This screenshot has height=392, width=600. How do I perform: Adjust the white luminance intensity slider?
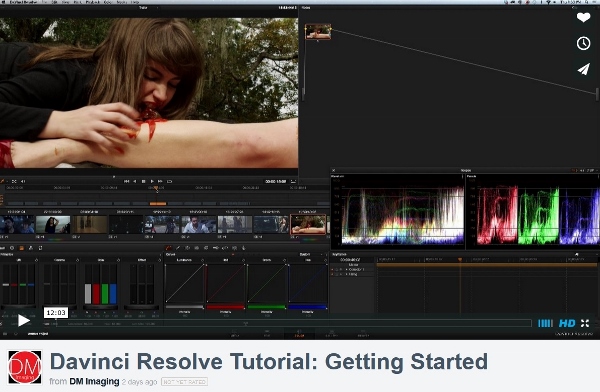[185, 307]
